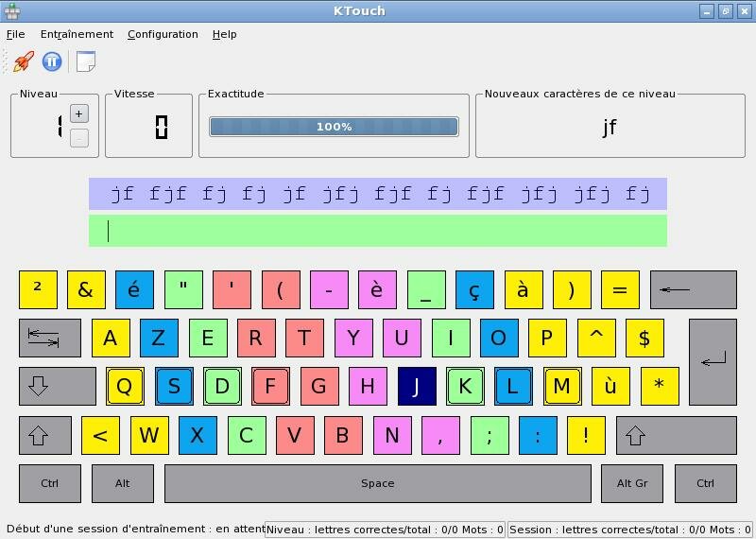Click the R key
756x539 pixels.
[256, 338]
